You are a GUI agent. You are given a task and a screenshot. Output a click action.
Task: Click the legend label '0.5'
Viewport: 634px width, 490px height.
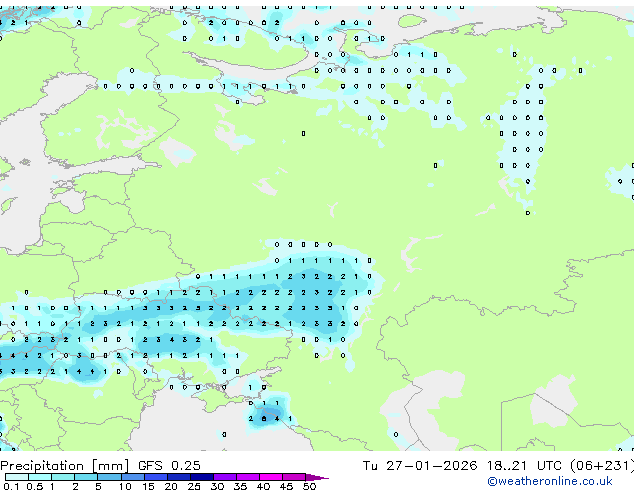[35, 486]
